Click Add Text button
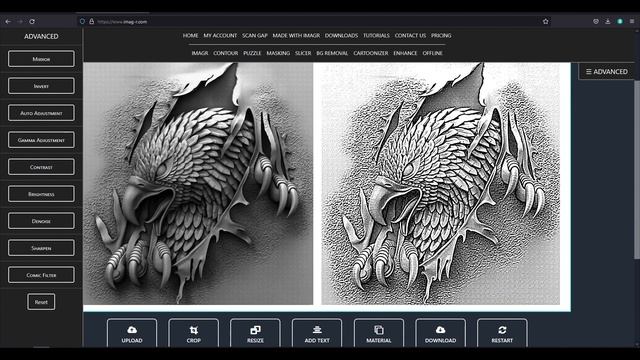 coord(317,333)
